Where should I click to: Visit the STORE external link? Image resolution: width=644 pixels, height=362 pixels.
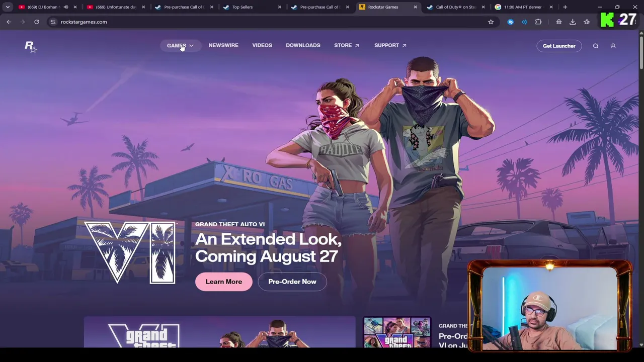click(x=347, y=45)
